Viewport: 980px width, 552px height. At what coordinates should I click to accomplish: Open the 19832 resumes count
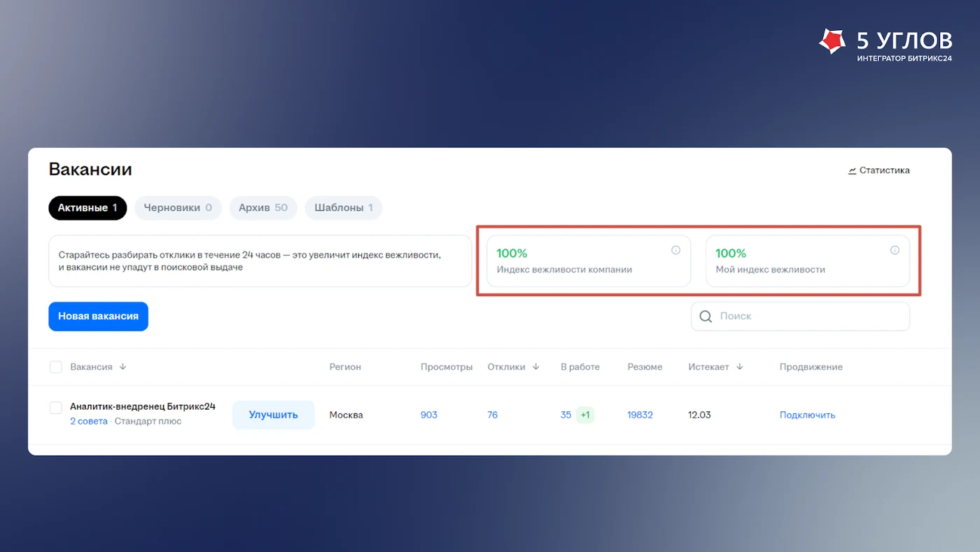640,415
